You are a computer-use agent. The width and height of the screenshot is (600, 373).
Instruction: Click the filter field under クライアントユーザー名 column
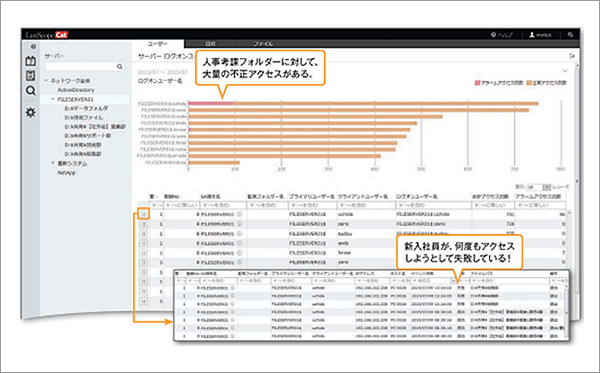[365, 205]
